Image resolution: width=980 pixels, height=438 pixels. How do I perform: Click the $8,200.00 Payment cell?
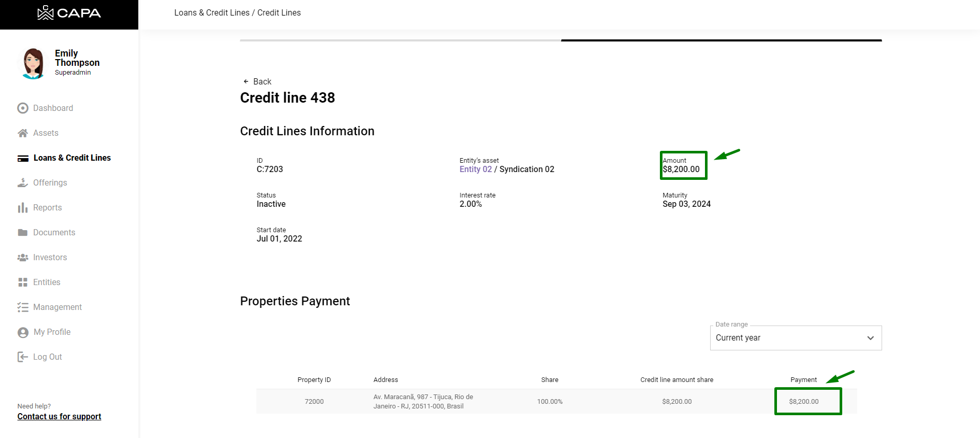tap(803, 401)
